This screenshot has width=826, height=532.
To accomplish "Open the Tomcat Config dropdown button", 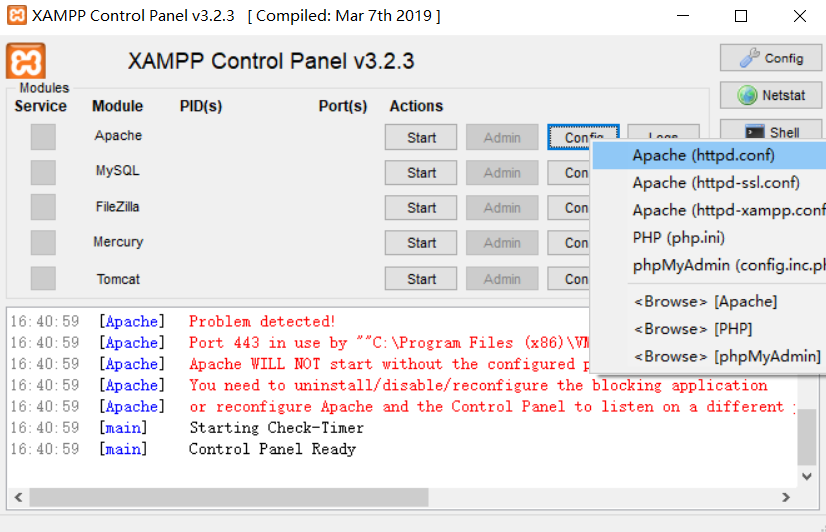I will [x=568, y=279].
